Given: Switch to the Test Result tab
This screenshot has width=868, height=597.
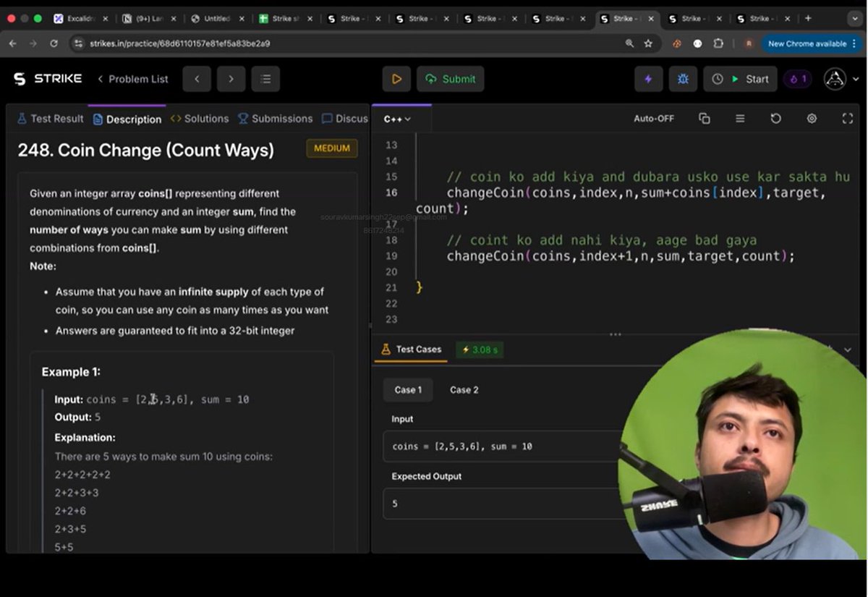Looking at the screenshot, I should 50,119.
